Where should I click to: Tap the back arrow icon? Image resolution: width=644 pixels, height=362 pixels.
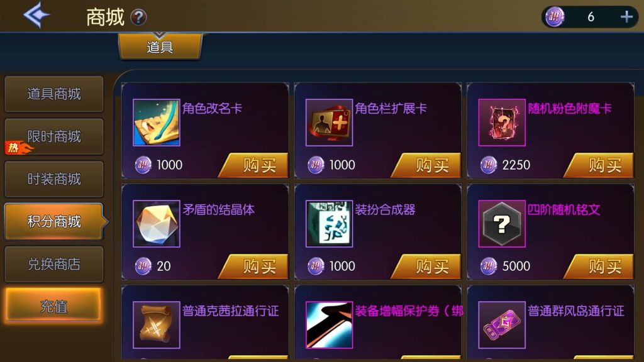click(36, 15)
